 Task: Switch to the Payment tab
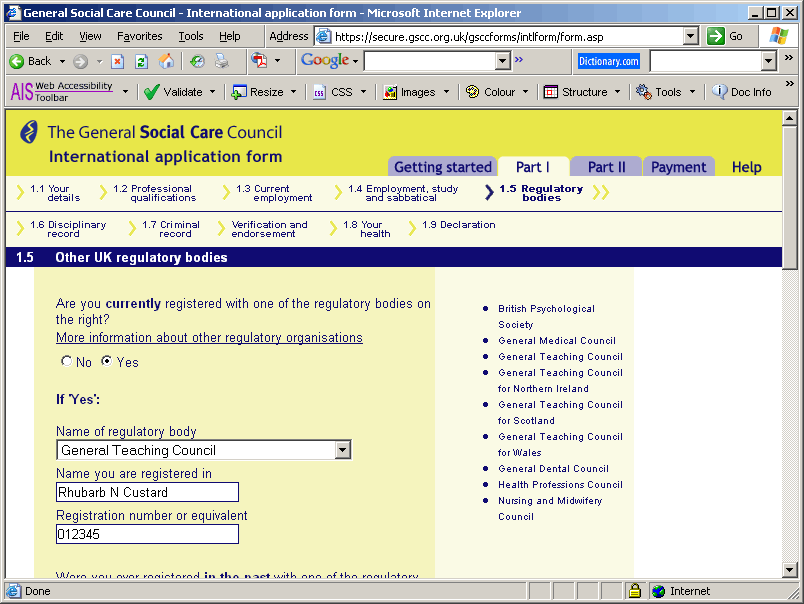(678, 167)
